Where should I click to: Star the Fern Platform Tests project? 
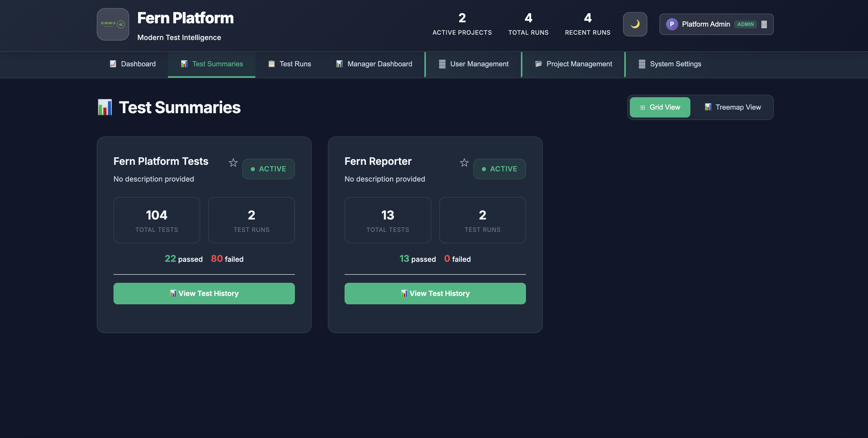pos(233,163)
